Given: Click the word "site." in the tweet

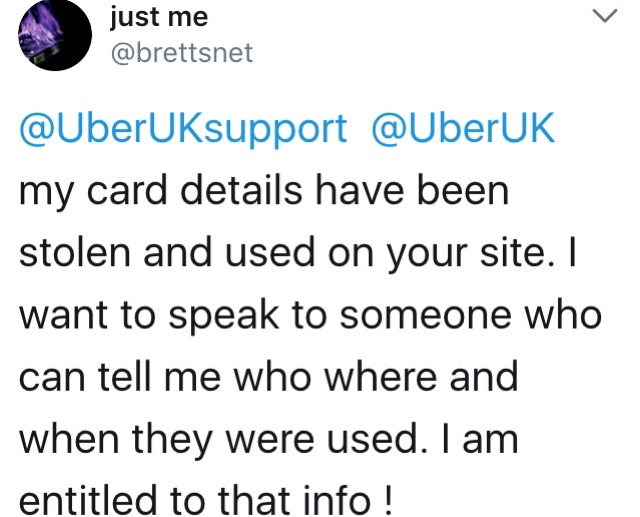Looking at the screenshot, I should 514,252.
